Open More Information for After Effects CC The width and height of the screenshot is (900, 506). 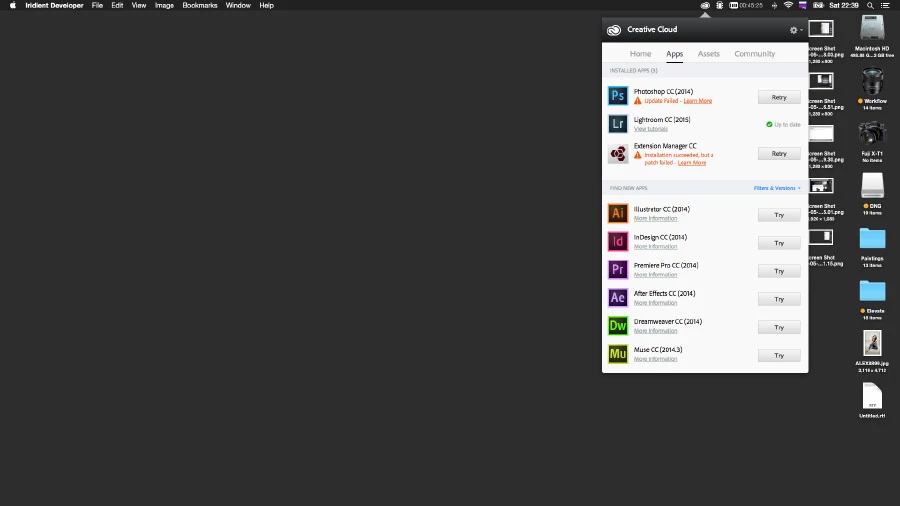pyautogui.click(x=655, y=303)
